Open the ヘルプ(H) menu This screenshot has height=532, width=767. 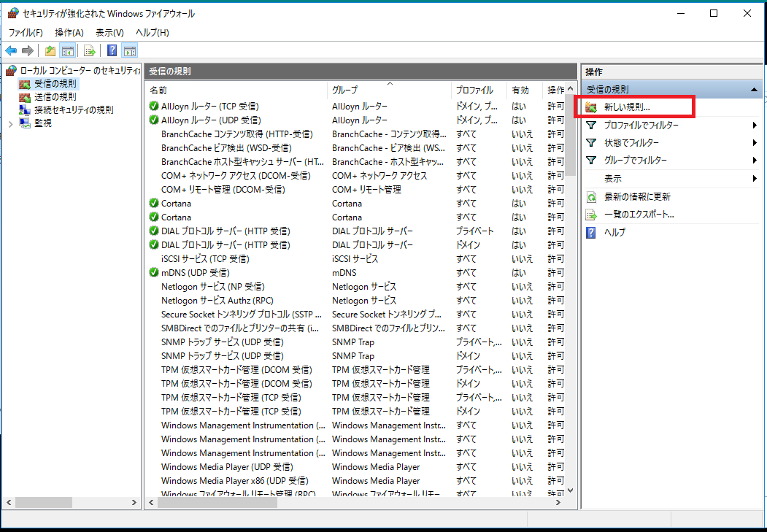(x=153, y=33)
